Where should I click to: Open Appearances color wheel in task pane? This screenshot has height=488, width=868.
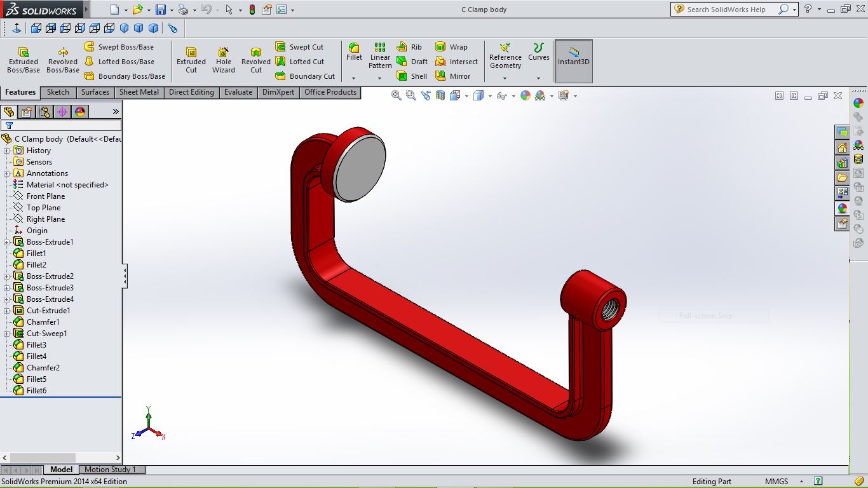pos(842,208)
